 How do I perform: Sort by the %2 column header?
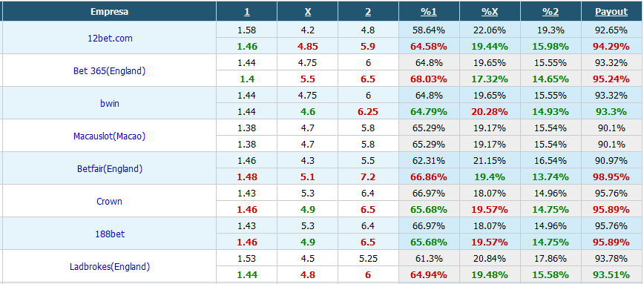coord(551,12)
